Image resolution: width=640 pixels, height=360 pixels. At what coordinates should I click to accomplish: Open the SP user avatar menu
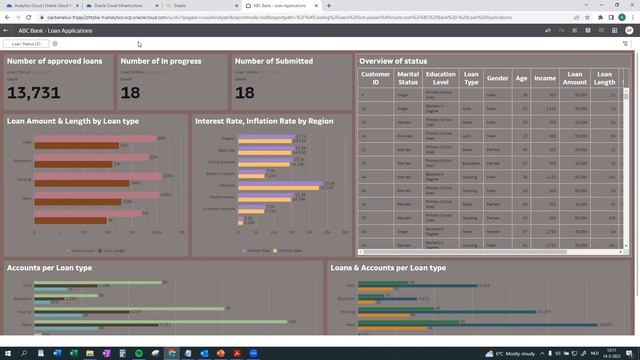(629, 31)
